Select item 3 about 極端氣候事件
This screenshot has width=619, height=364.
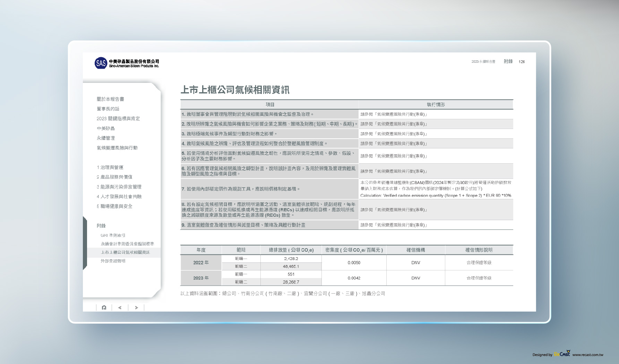[x=269, y=134]
